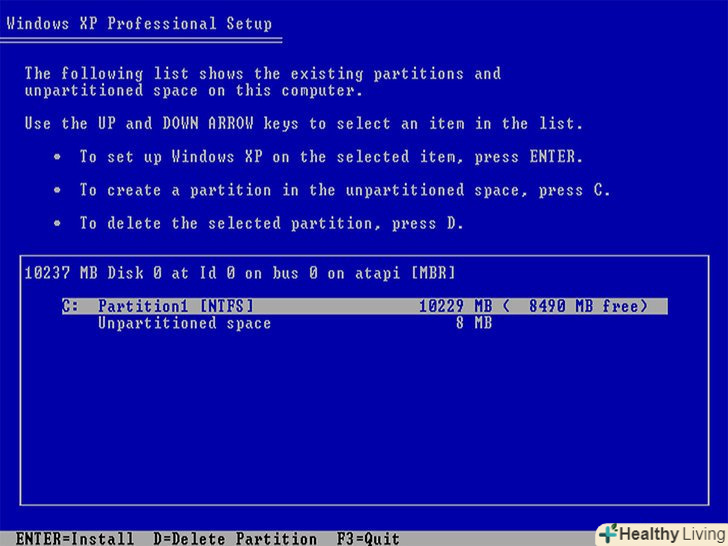Select the Unpartitioned space row
This screenshot has width=728, height=546.
pyautogui.click(x=295, y=323)
